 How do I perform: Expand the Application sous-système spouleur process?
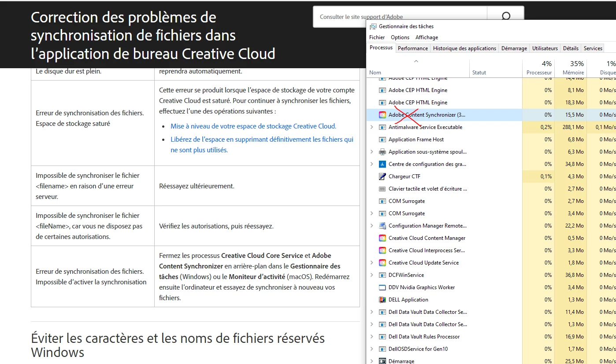[372, 152]
